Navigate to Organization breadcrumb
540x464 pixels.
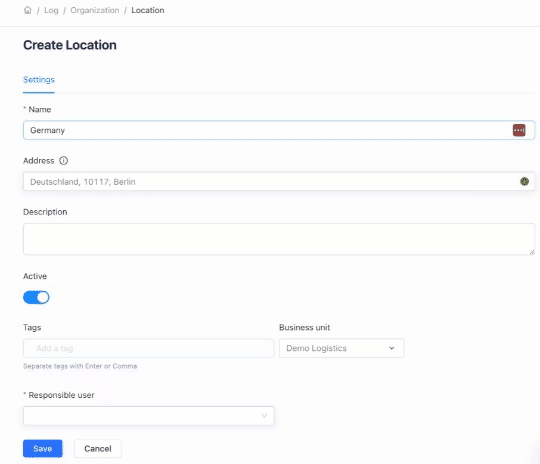(x=95, y=10)
